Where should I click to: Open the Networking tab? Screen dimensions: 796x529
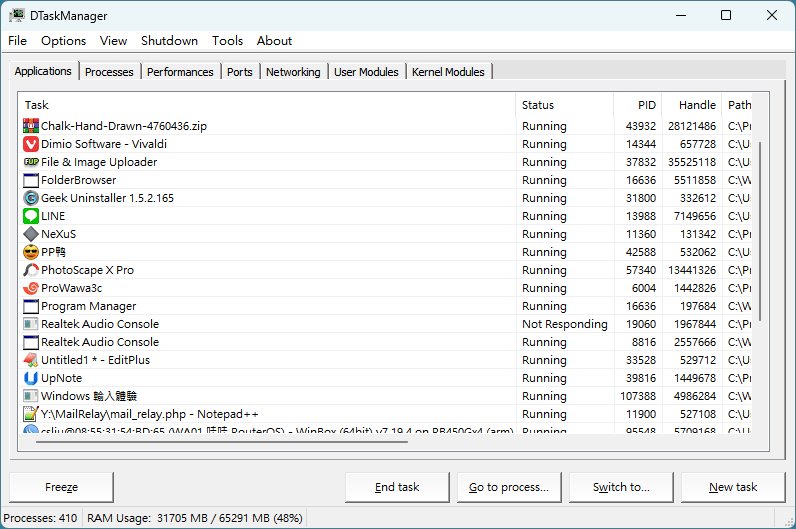293,72
